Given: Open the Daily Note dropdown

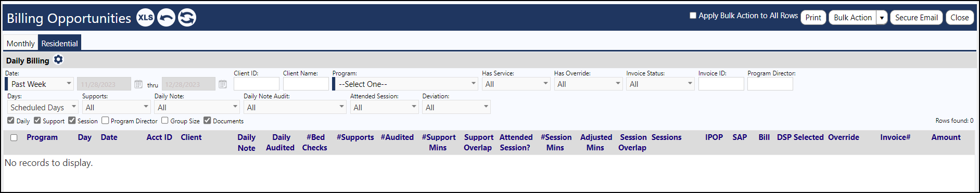Looking at the screenshot, I should tap(197, 107).
